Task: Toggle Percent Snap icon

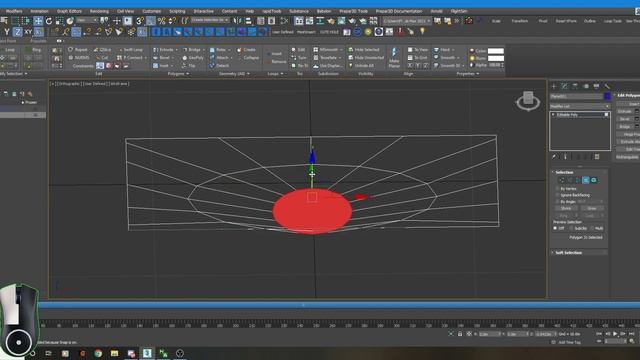Action: click(162, 21)
